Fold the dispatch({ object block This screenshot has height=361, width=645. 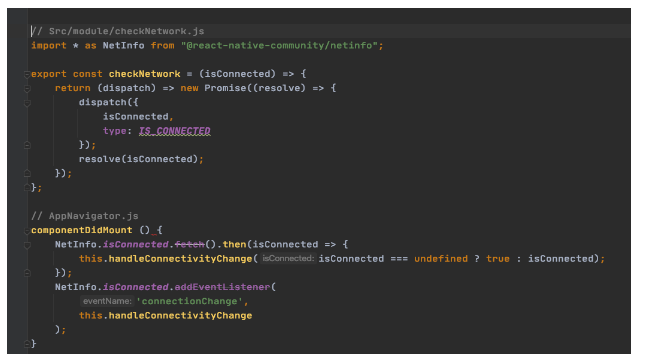coord(27,103)
